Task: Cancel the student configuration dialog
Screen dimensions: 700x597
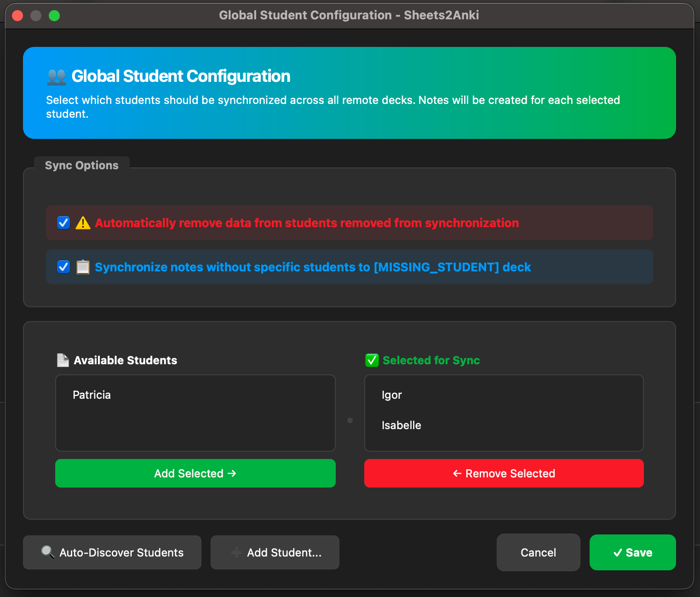Action: coord(538,552)
